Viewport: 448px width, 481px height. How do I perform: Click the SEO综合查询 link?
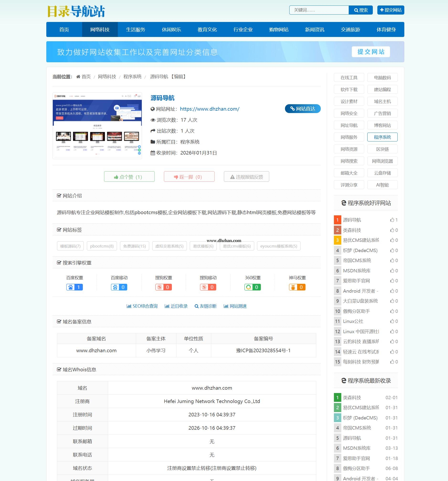coord(142,306)
